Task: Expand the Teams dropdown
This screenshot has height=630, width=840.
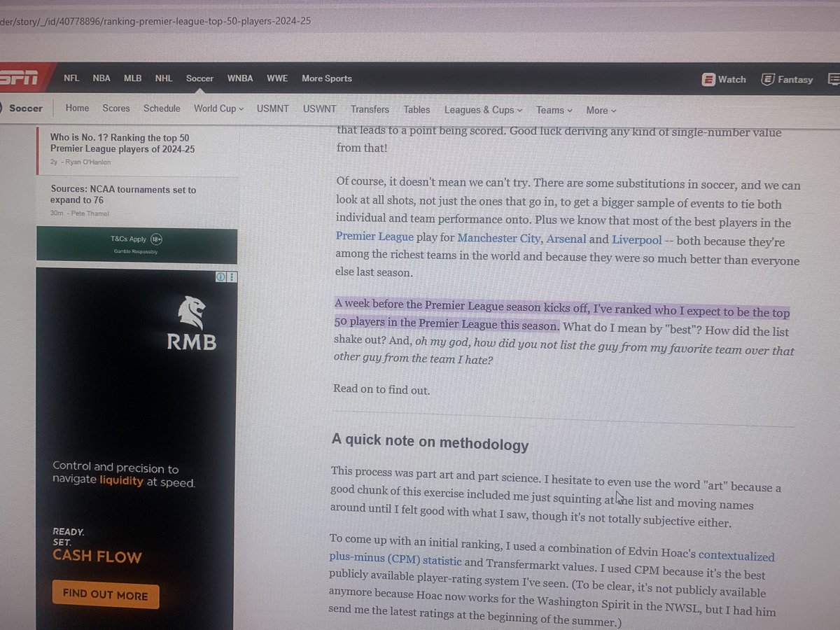Action: [x=554, y=110]
